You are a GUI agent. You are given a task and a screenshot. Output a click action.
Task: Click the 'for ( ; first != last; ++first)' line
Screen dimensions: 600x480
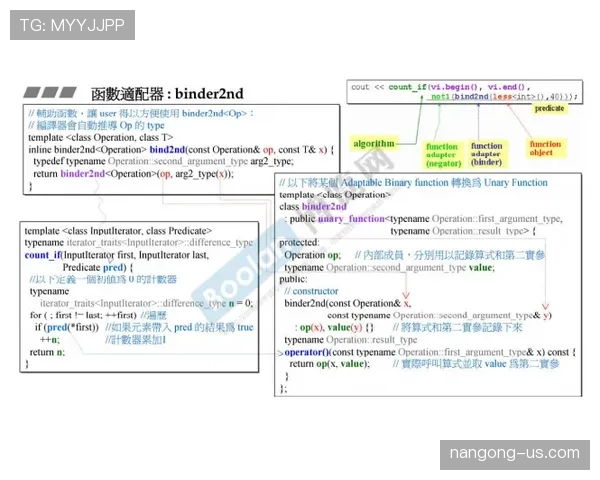pos(83,315)
